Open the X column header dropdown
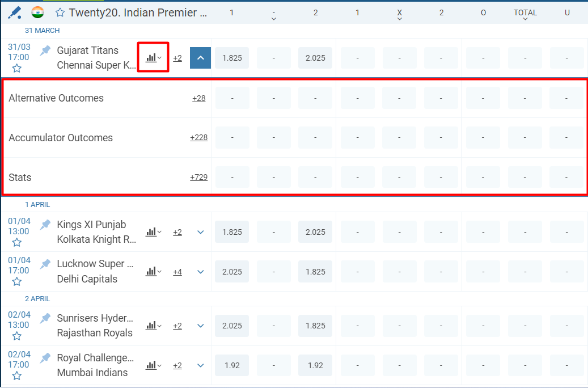Image resolution: width=588 pixels, height=388 pixels. point(399,14)
